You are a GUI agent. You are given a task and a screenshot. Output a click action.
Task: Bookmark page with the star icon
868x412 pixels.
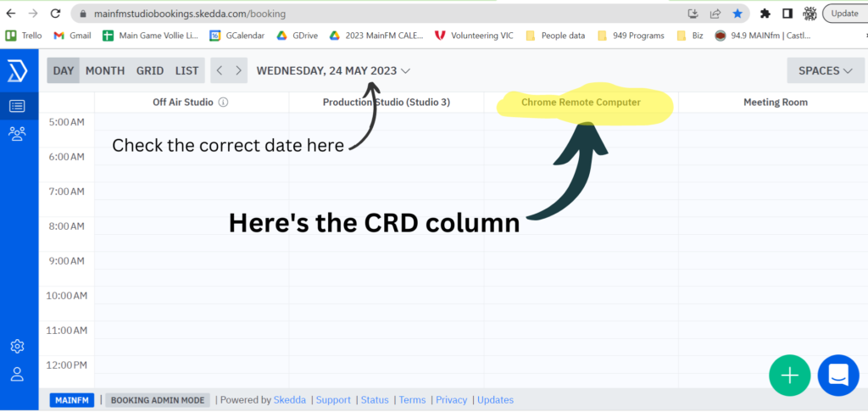point(737,14)
